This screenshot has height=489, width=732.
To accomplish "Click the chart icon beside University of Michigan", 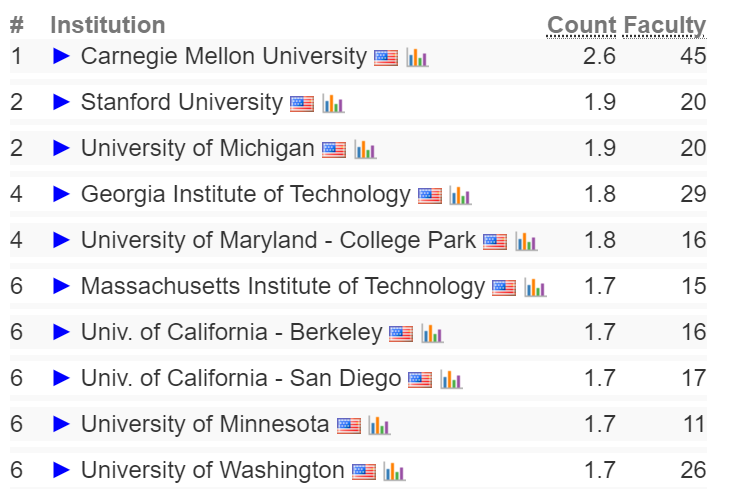I will [365, 149].
